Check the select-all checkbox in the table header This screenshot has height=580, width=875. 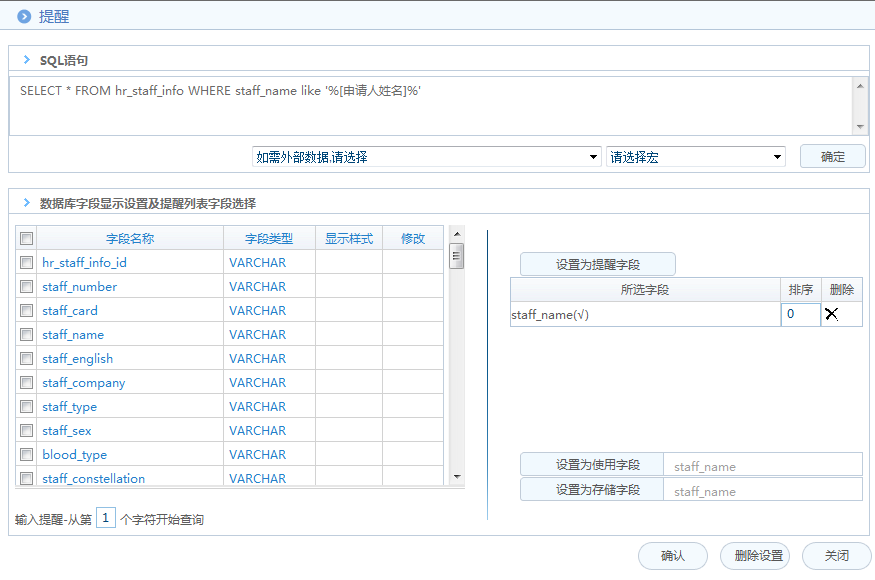coord(26,238)
